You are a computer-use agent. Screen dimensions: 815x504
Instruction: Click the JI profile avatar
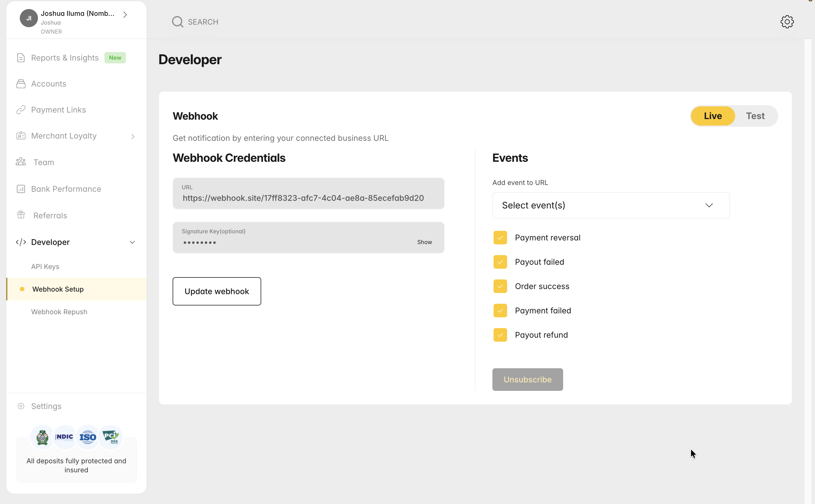(x=29, y=18)
